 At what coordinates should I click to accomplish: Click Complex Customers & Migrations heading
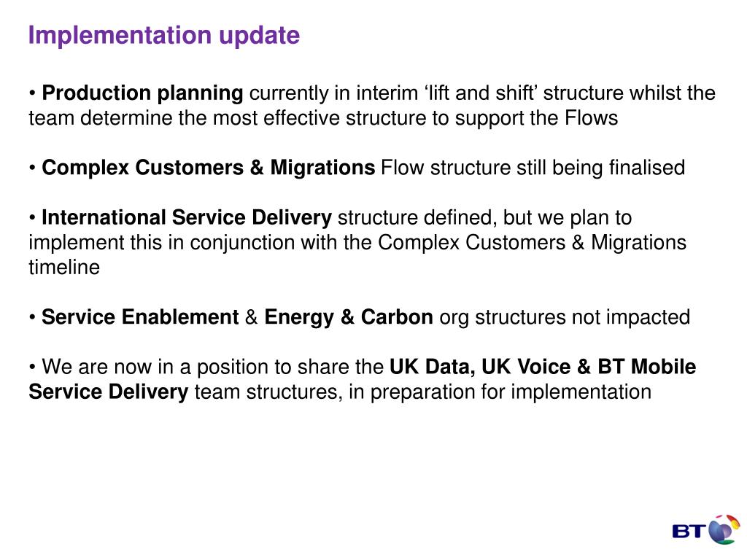coord(208,168)
